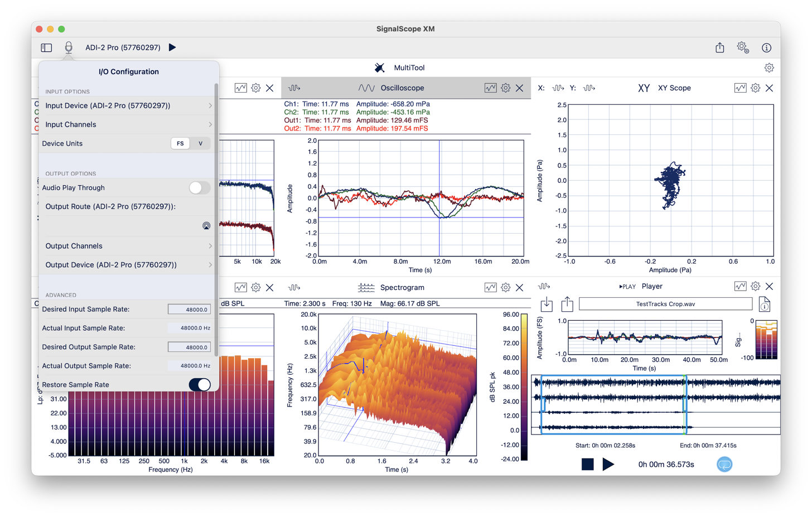This screenshot has height=517, width=812.
Task: Open the info icon in toolbar
Action: click(x=767, y=48)
